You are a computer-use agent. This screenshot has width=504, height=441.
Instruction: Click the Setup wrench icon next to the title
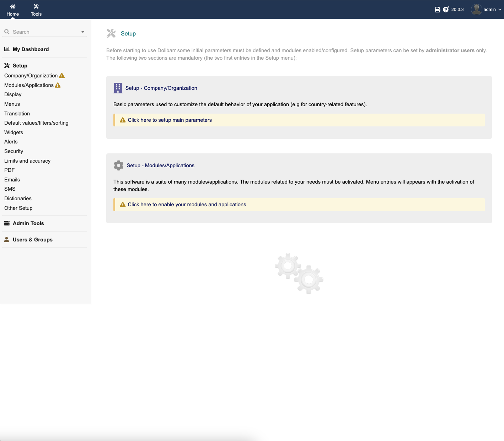tap(111, 33)
